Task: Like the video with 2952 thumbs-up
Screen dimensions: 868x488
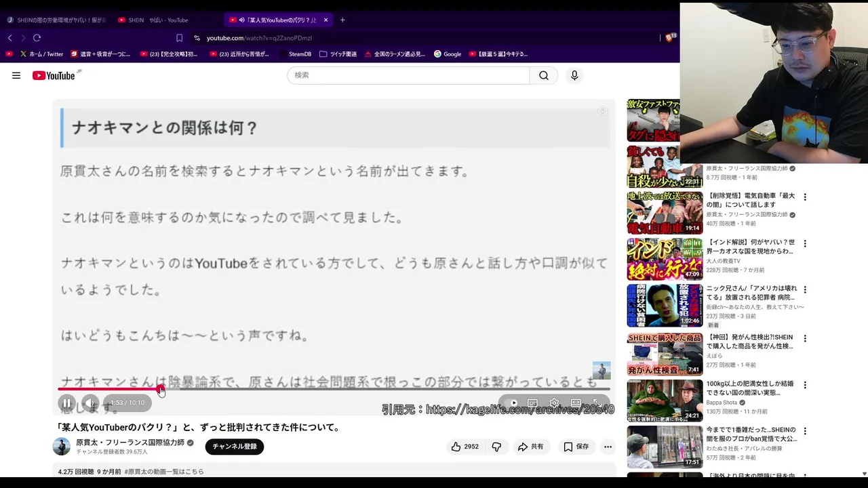Action: click(465, 447)
